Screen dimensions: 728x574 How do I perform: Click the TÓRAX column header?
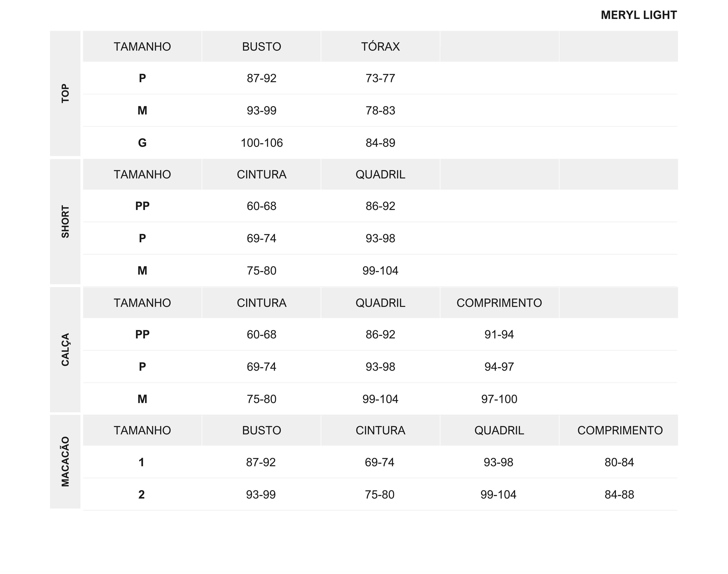click(380, 46)
